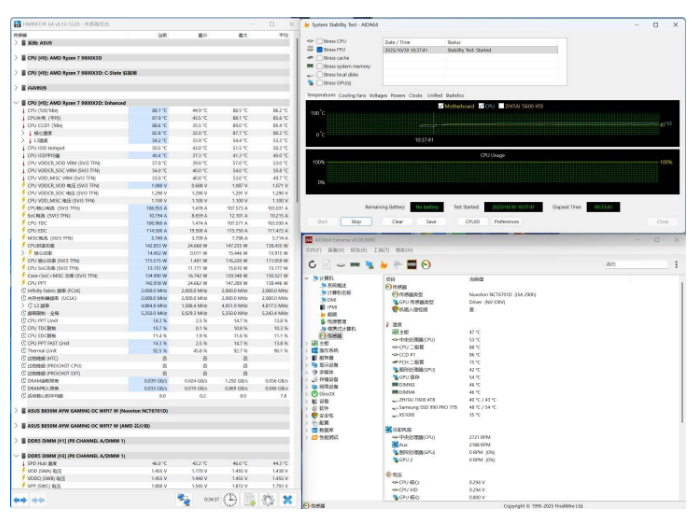
Task: Click the Preferences button
Action: tap(507, 221)
